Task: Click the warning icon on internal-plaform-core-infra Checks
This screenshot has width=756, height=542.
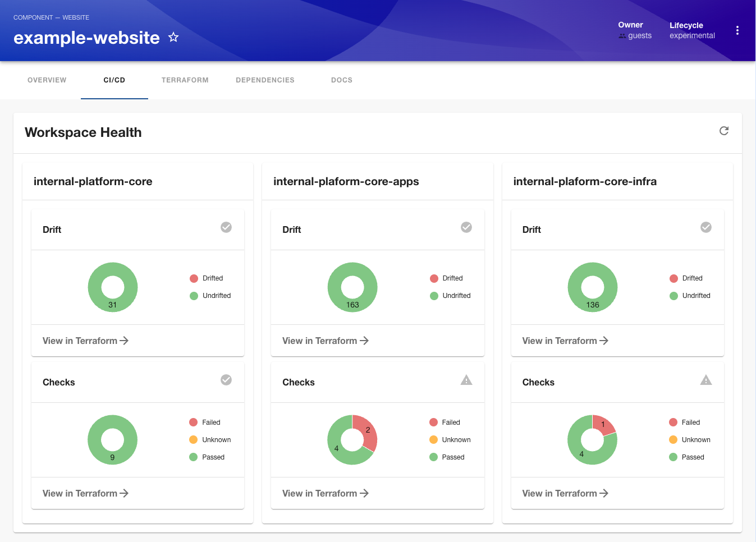Action: click(x=705, y=380)
